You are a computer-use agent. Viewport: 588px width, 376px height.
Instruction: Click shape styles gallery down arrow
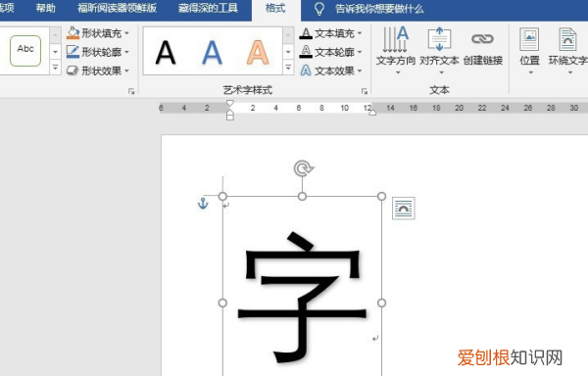tap(55, 52)
